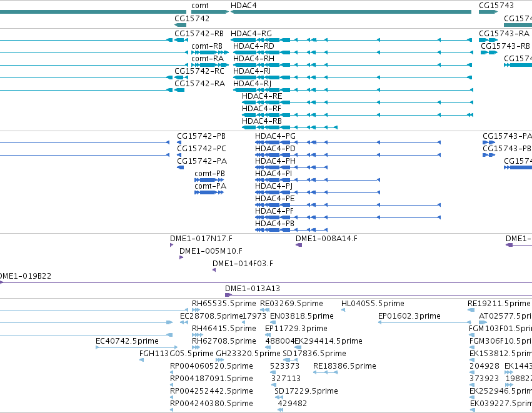Image resolution: width=532 pixels, height=413 pixels.
Task: Select RE19211.5prime EST
Action: click(471, 310)
